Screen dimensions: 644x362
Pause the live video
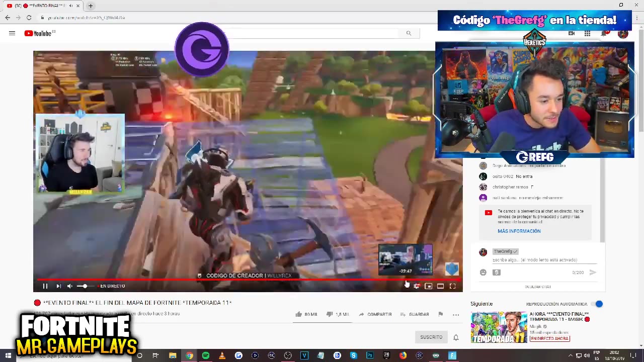45,286
